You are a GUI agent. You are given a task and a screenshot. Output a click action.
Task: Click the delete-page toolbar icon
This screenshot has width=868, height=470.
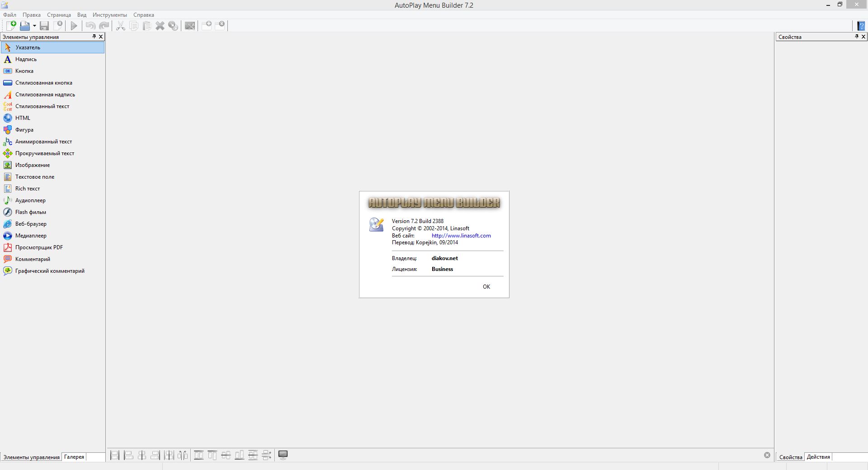pyautogui.click(x=220, y=25)
